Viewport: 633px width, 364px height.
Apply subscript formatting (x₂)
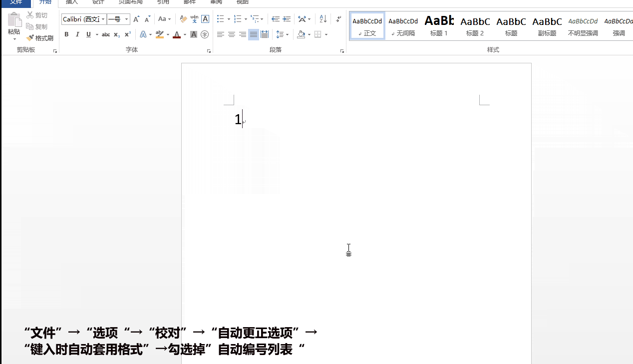[117, 34]
